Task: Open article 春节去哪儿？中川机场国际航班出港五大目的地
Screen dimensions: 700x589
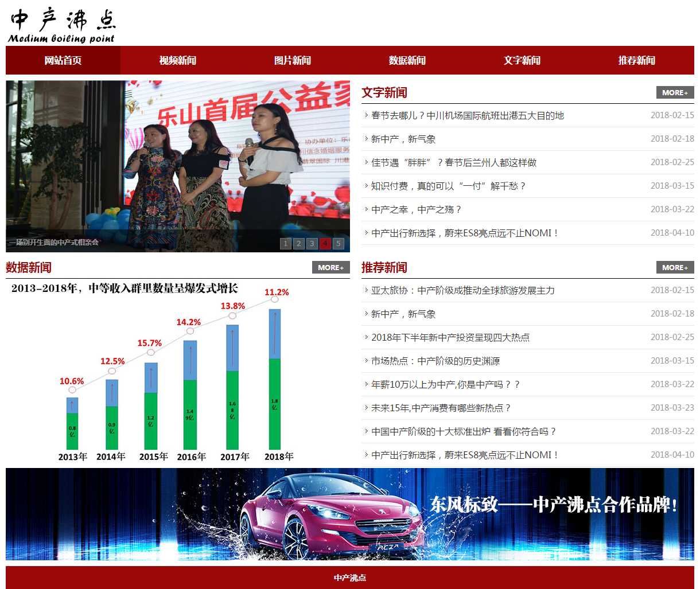Action: (467, 115)
